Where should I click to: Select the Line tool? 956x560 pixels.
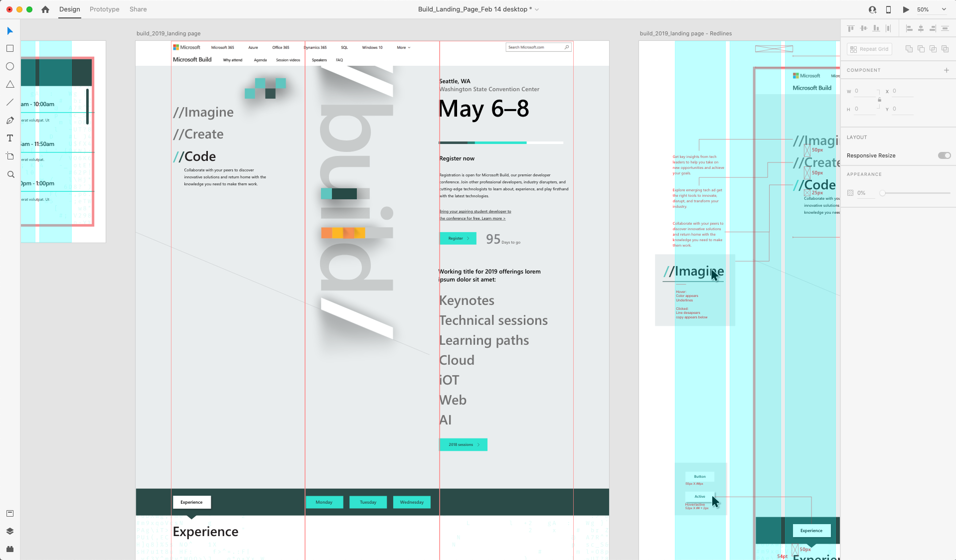10,102
